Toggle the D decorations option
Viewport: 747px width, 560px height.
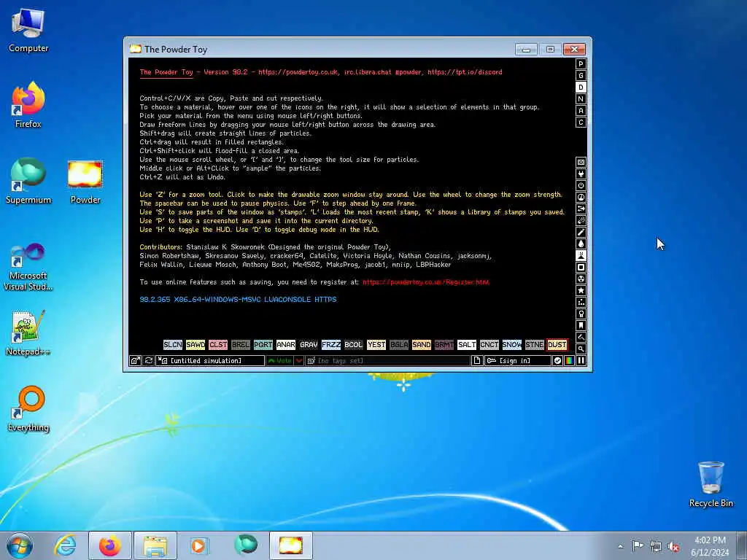tap(581, 87)
